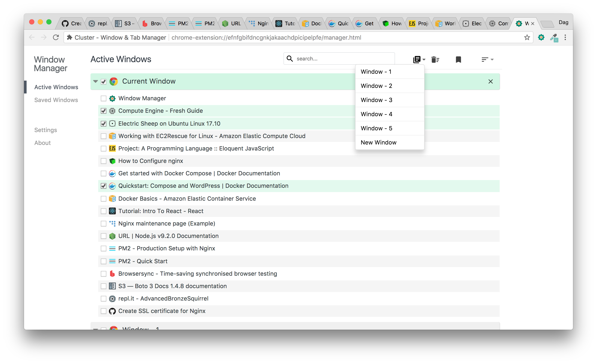The width and height of the screenshot is (597, 364).
Task: Click the Docker whale favicon beside Quickstart row
Action: coord(112,186)
